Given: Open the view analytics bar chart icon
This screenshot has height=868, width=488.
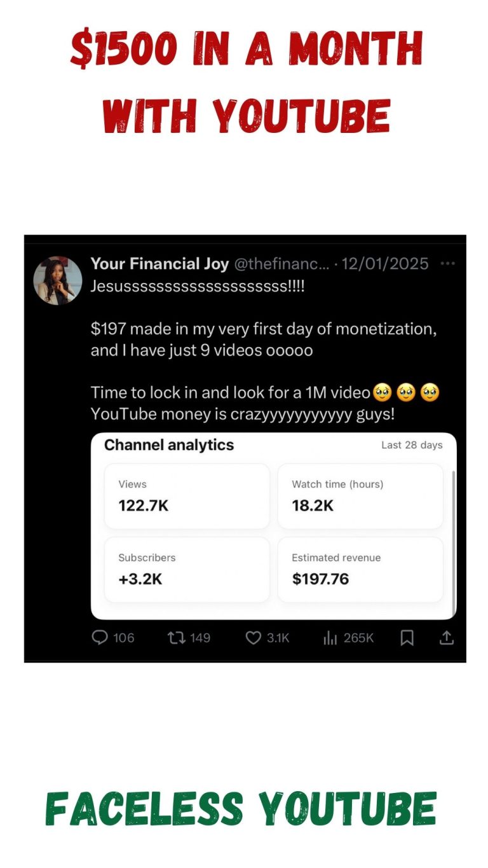Looking at the screenshot, I should [x=330, y=637].
